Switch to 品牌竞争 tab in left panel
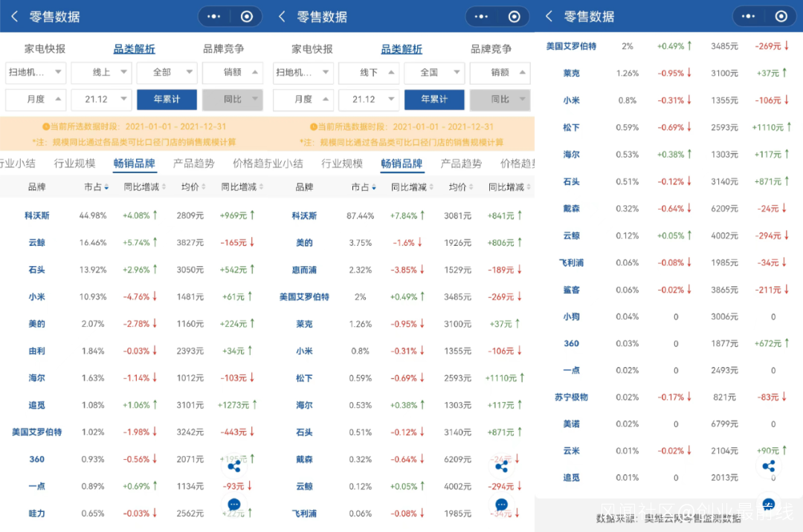 [223, 48]
